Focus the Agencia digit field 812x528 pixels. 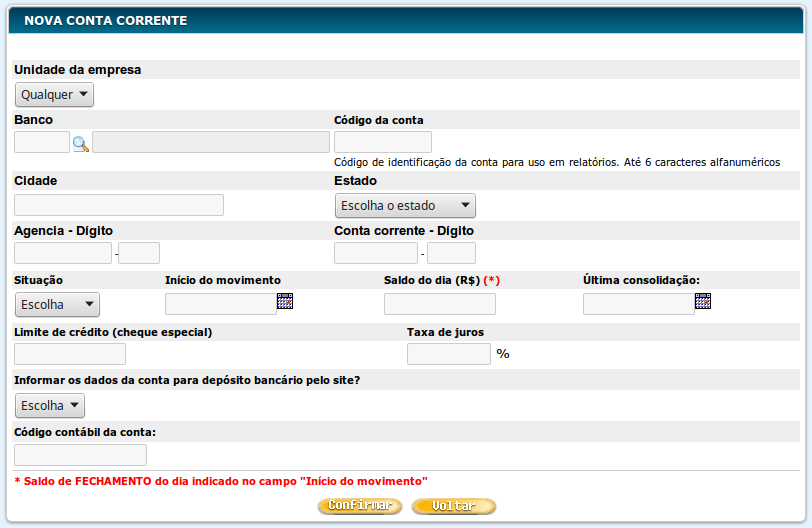click(139, 254)
